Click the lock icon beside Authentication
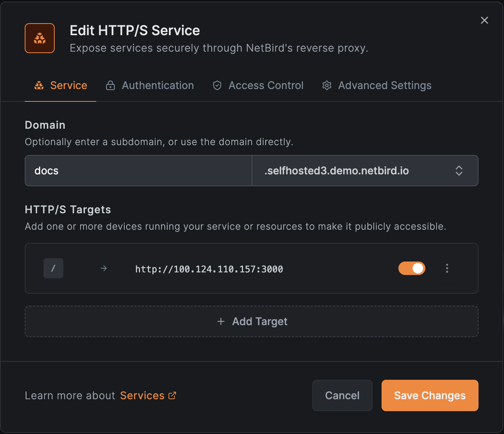 coord(110,86)
